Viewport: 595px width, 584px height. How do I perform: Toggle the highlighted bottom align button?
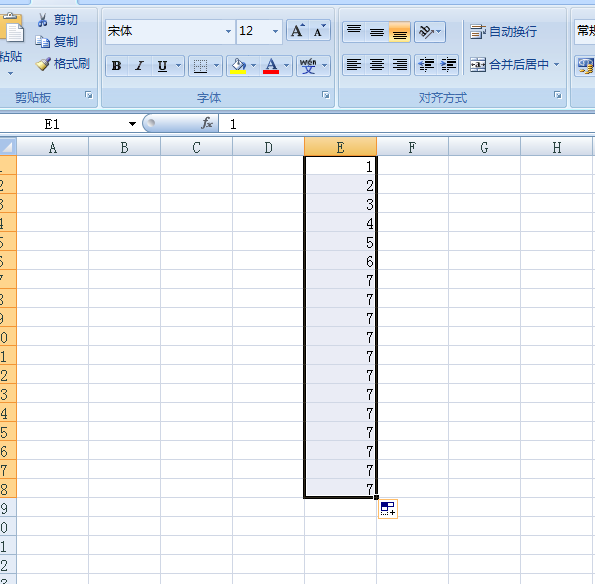coord(400,31)
